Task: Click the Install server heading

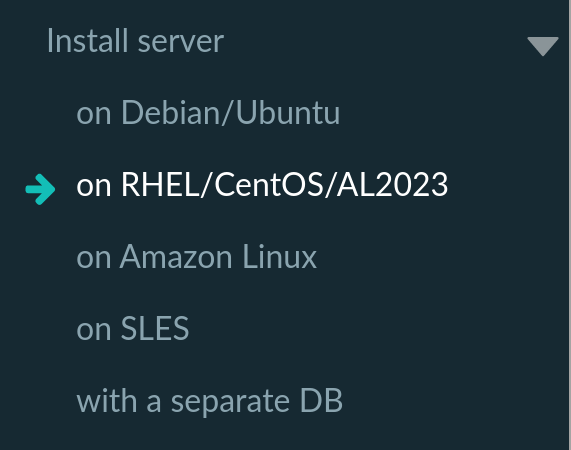Action: pyautogui.click(x=135, y=41)
